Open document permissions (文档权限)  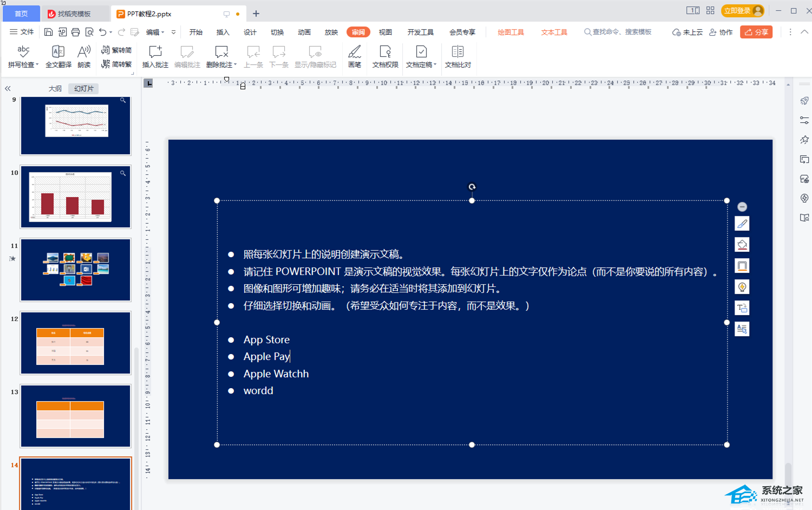pos(385,56)
